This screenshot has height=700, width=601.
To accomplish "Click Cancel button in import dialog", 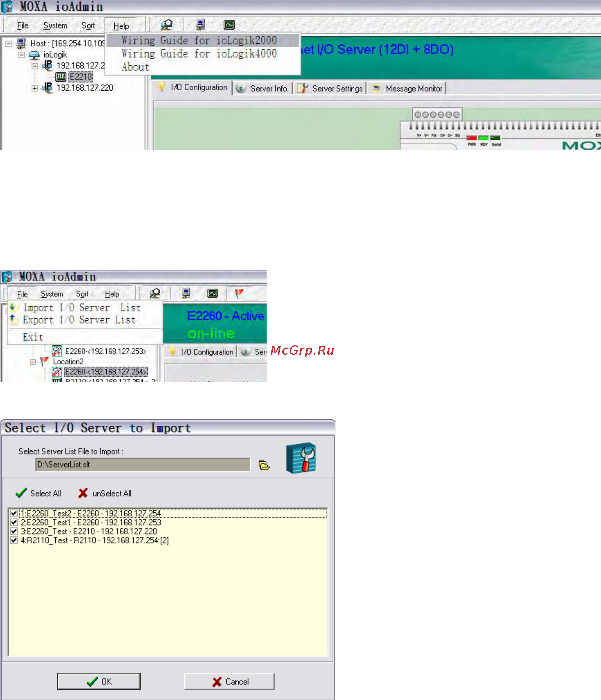I will (229, 681).
